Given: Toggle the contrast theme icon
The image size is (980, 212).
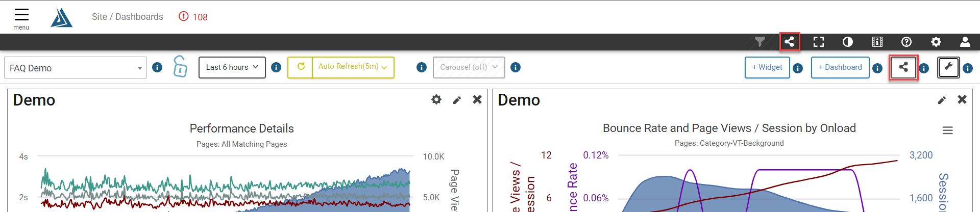Looking at the screenshot, I should tap(848, 42).
